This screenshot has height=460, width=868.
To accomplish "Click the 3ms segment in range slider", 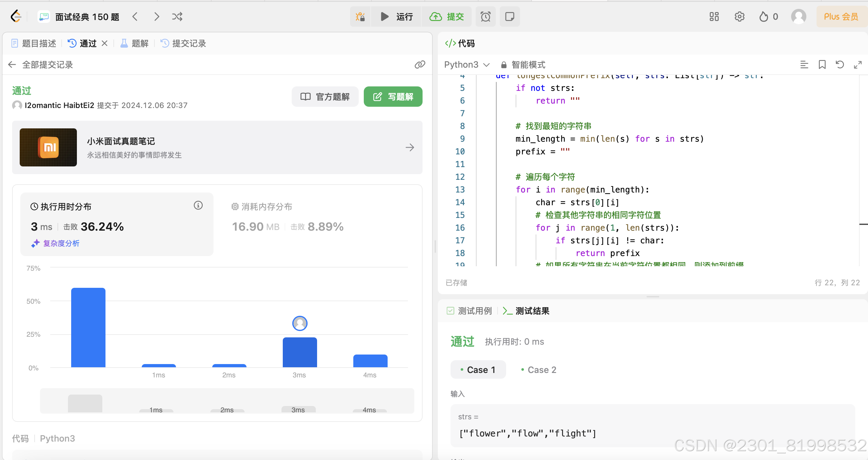I will tap(298, 409).
